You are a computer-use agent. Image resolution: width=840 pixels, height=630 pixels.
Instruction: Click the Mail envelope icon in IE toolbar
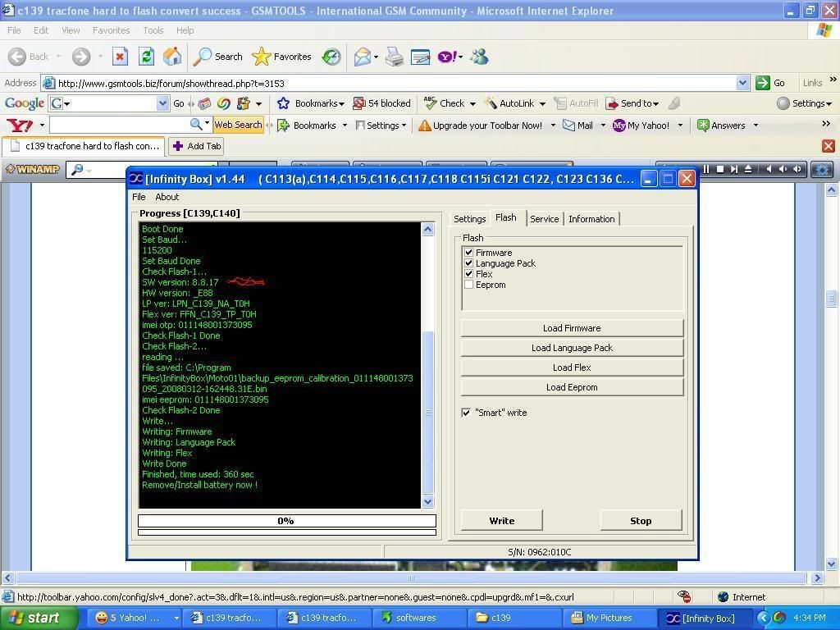coord(363,57)
